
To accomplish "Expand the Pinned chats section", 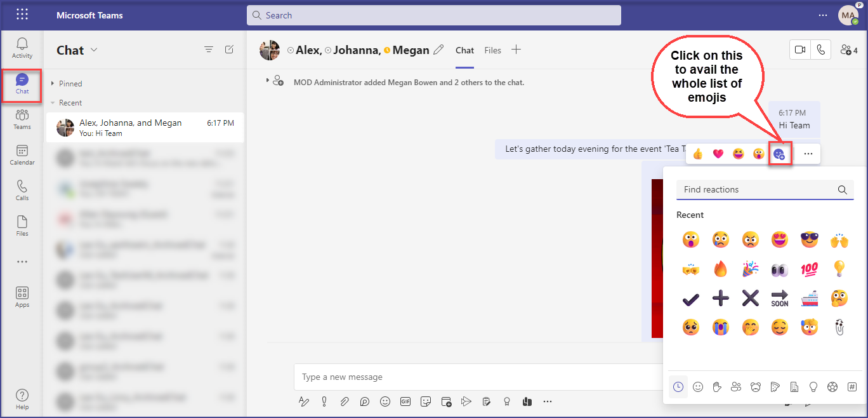I will pos(53,84).
